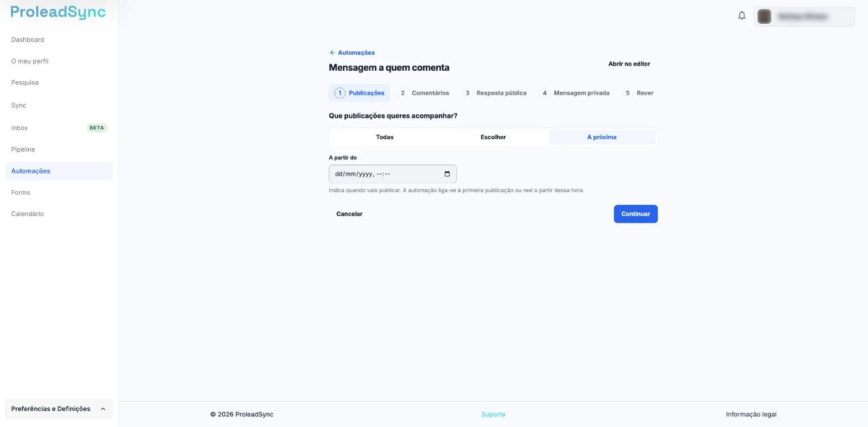Select the 'Todas' publications option
The width and height of the screenshot is (868, 427).
pos(385,137)
